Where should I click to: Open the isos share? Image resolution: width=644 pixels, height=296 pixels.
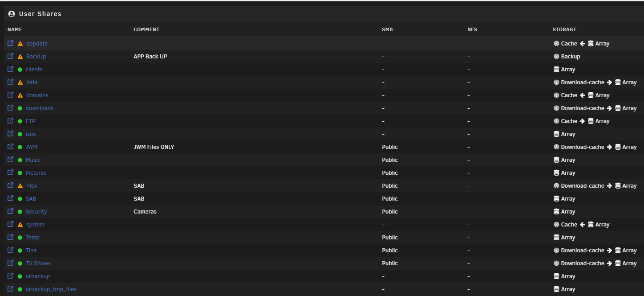tap(31, 134)
